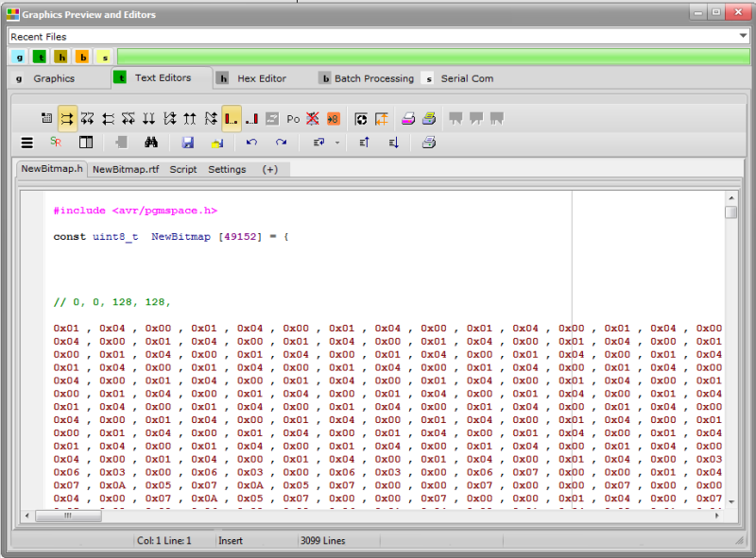Redo the last edit
Viewport: 756px width, 558px height.
[281, 143]
